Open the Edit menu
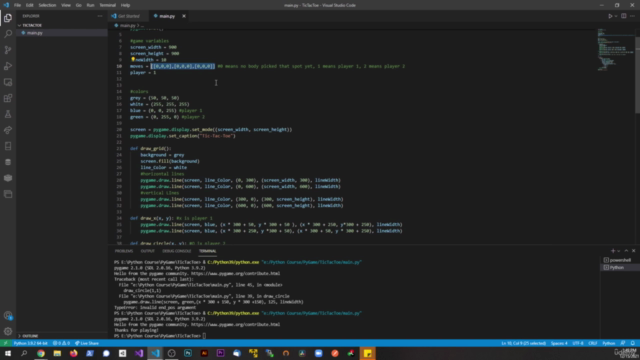 29,5
